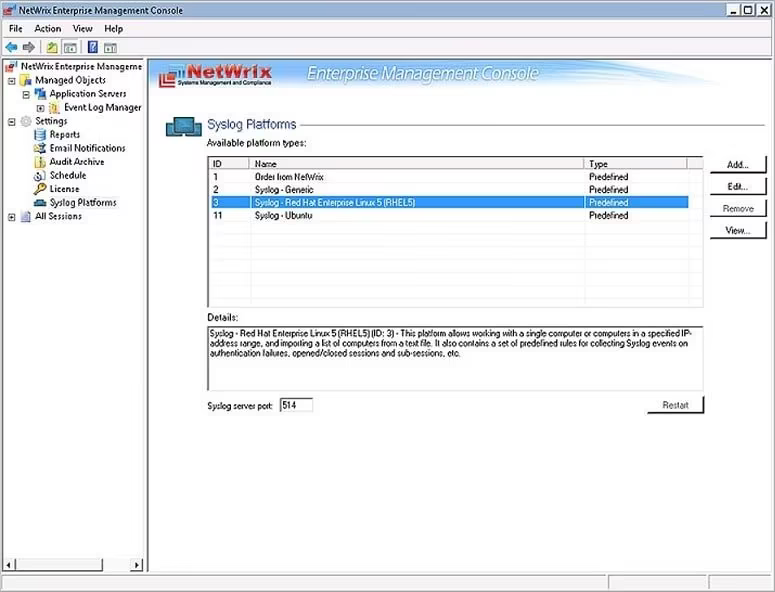Click the Schedule clock icon
775x592 pixels.
click(40, 175)
